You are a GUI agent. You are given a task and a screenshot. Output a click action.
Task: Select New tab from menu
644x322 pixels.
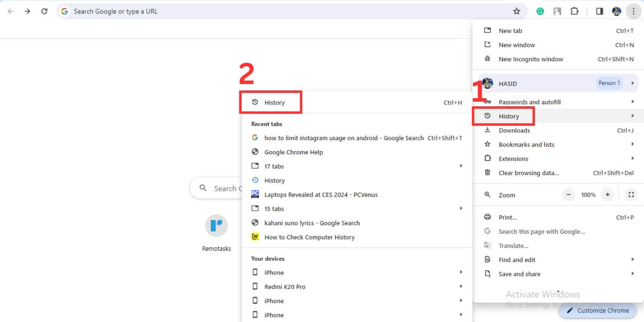click(558, 31)
